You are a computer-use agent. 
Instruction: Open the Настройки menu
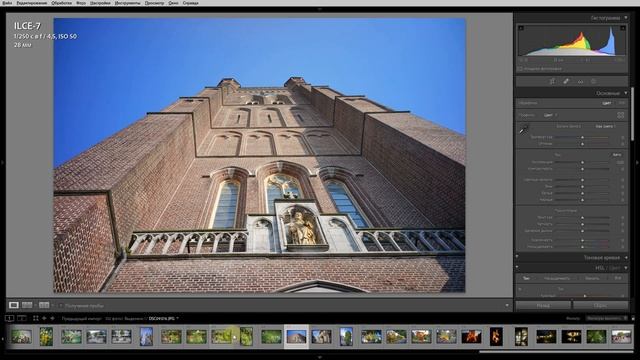coord(100,3)
